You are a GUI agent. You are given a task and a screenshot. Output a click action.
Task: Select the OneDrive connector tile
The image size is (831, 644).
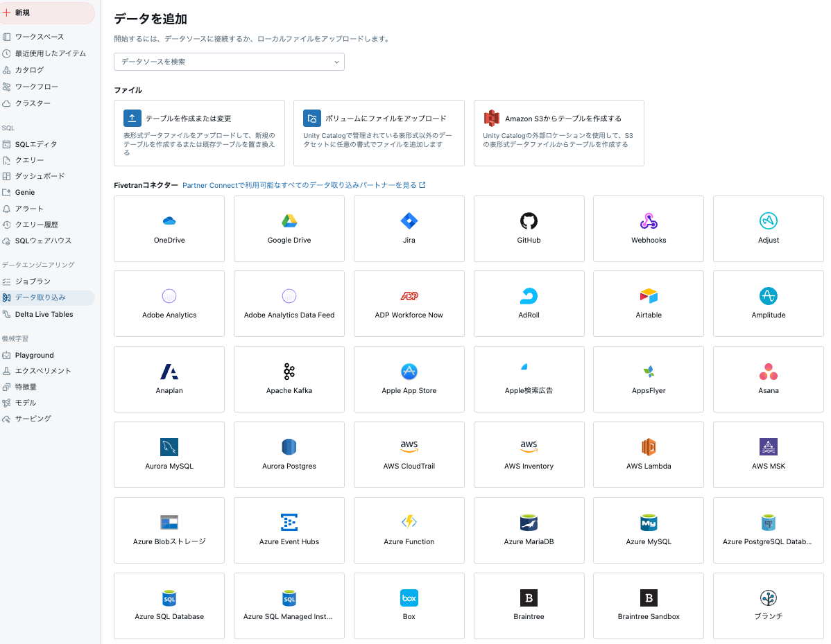pyautogui.click(x=169, y=229)
